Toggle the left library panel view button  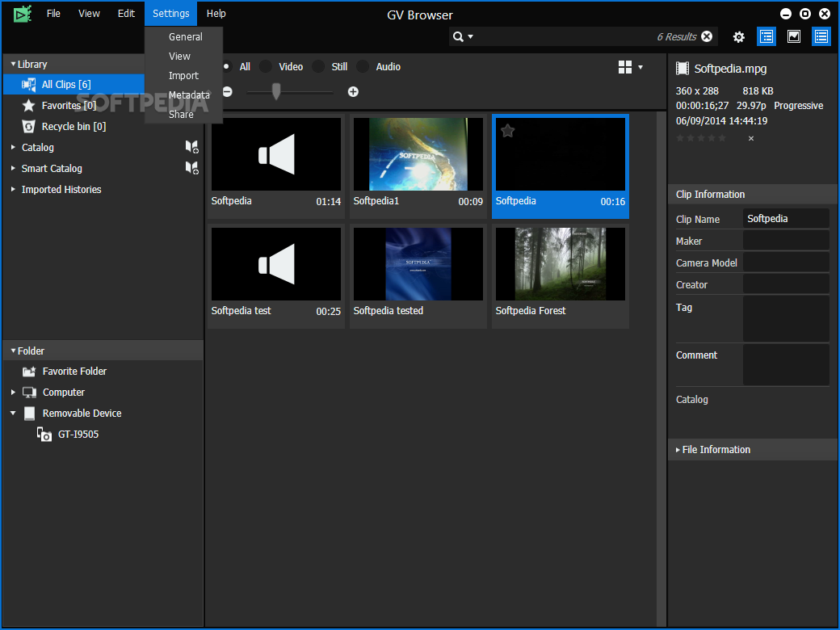click(766, 36)
